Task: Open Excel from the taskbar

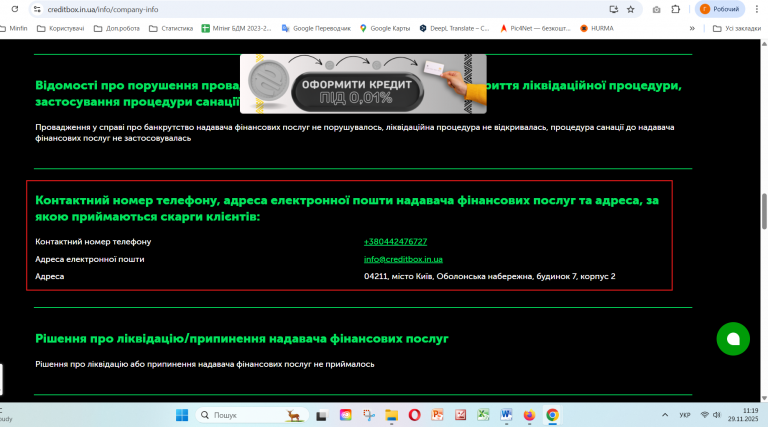Action: click(x=483, y=415)
